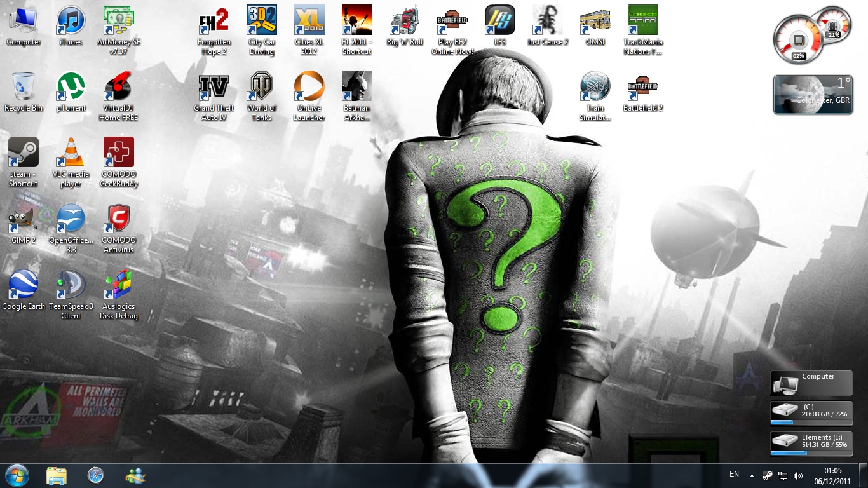Select the Cities XL 2012 icon
The width and height of the screenshot is (868, 488).
click(x=309, y=30)
